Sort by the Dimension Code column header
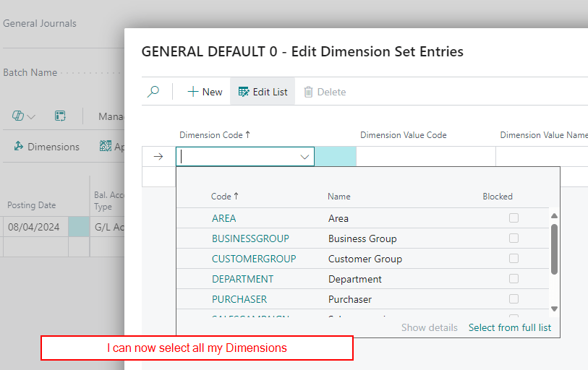588x370 pixels. (x=214, y=135)
